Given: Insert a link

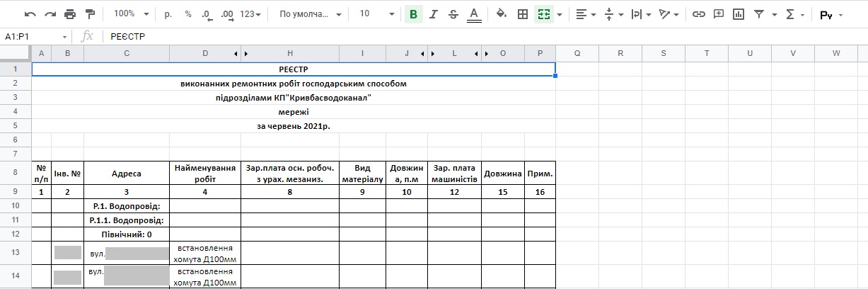Looking at the screenshot, I should click(x=698, y=14).
